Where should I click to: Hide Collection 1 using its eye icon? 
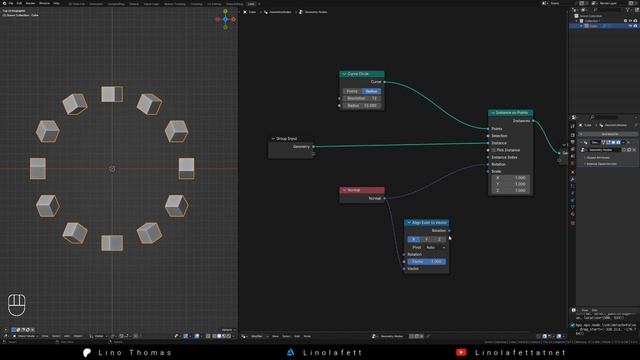click(630, 20)
